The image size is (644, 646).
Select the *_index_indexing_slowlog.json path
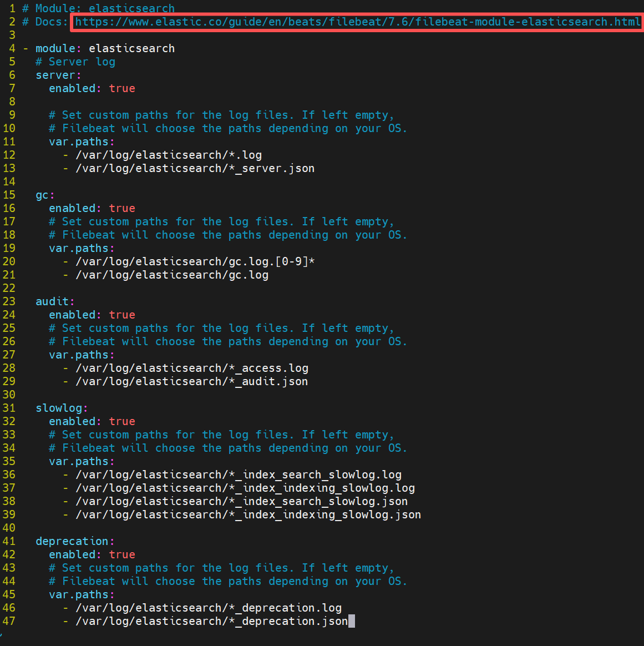[249, 514]
